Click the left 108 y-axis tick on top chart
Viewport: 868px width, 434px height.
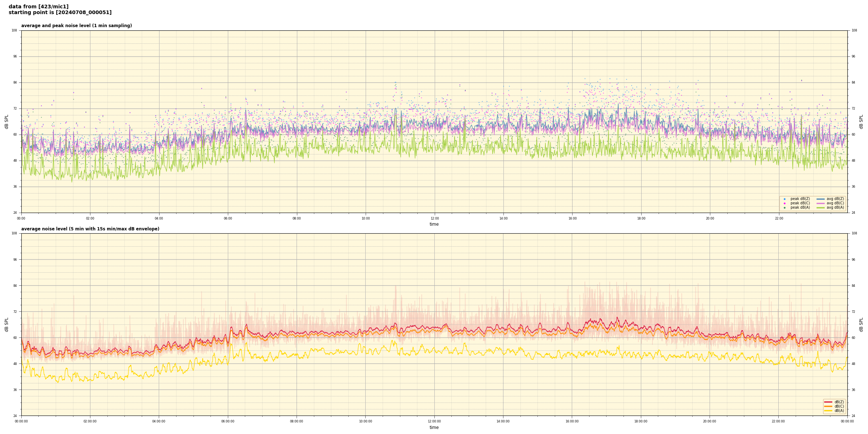point(14,30)
